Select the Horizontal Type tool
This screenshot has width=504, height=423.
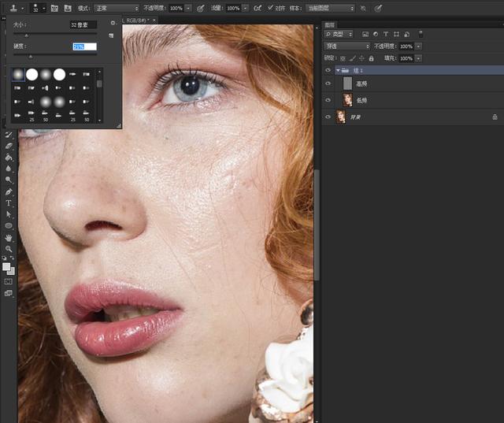click(x=9, y=202)
